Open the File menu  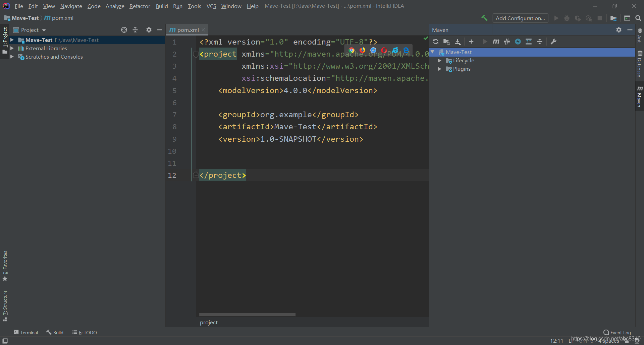pos(19,6)
